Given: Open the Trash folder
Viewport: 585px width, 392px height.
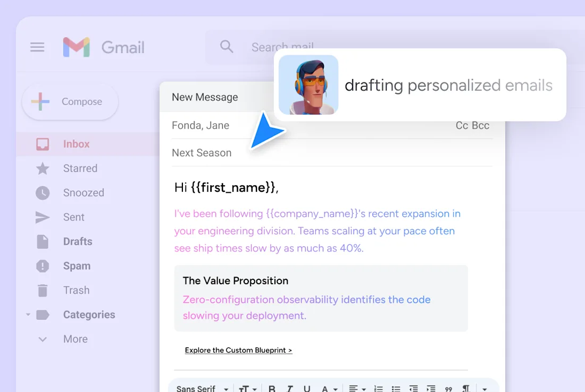Looking at the screenshot, I should [x=77, y=290].
